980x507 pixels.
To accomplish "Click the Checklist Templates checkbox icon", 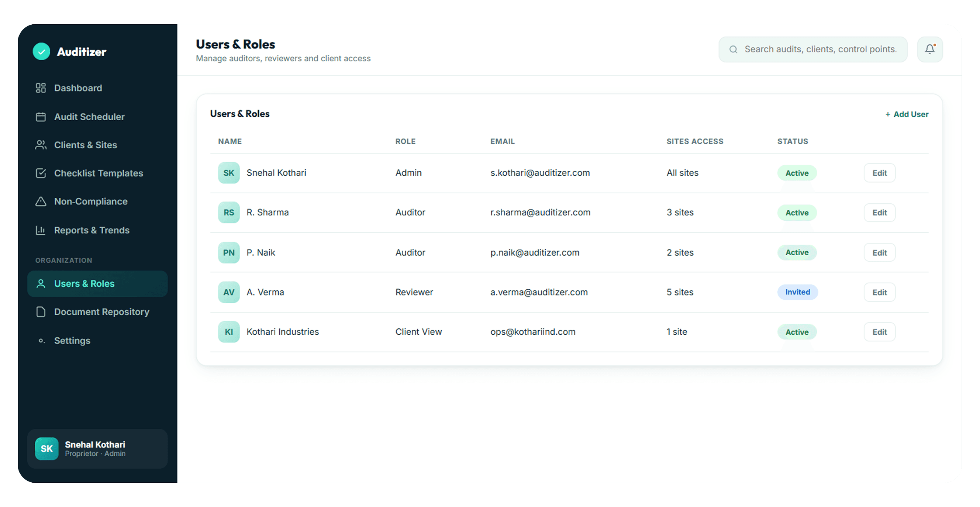I will [x=41, y=173].
